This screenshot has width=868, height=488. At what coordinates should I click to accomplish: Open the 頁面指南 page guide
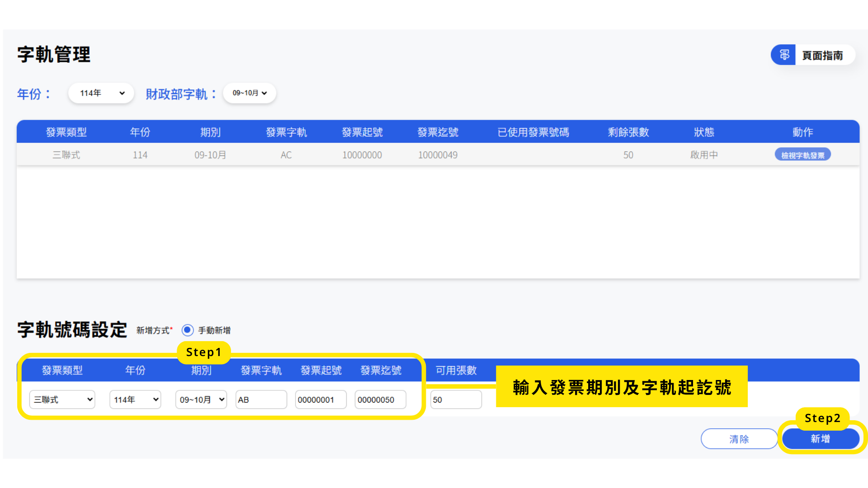822,56
